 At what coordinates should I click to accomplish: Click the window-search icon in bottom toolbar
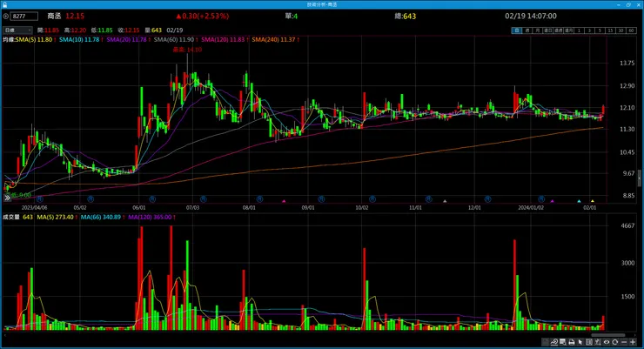[563, 342]
